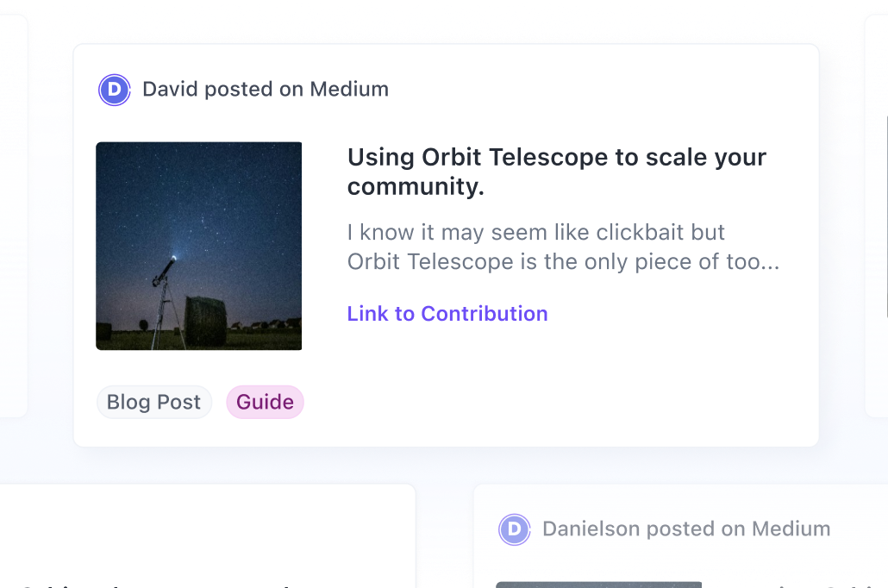This screenshot has width=888, height=588.
Task: Click the name 'David' in the top card header
Action: tap(170, 90)
